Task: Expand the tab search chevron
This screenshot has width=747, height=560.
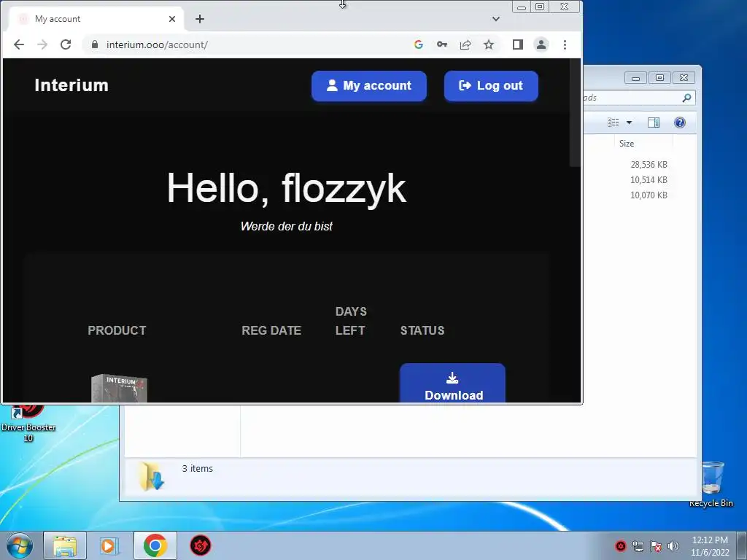Action: coord(496,19)
